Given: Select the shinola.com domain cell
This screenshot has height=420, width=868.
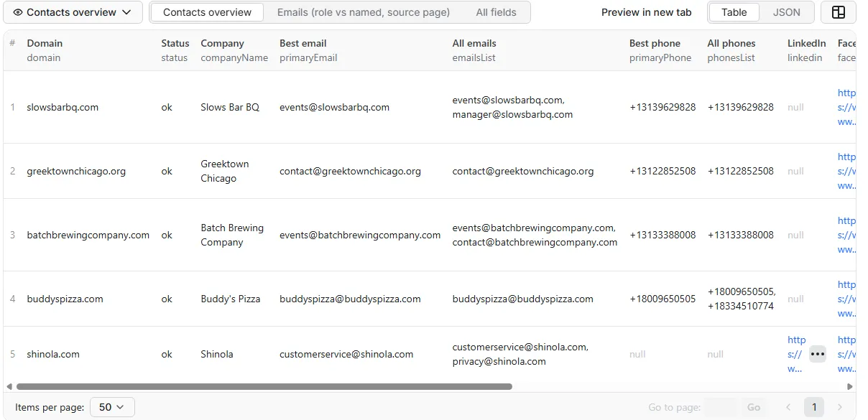Looking at the screenshot, I should coord(53,354).
